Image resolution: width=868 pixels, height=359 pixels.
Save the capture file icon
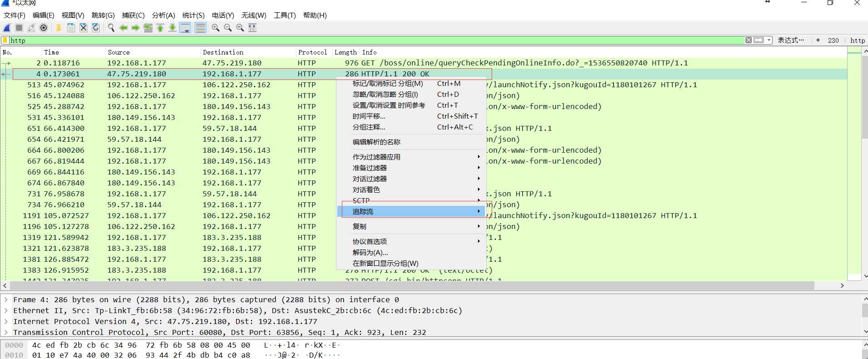(71, 28)
